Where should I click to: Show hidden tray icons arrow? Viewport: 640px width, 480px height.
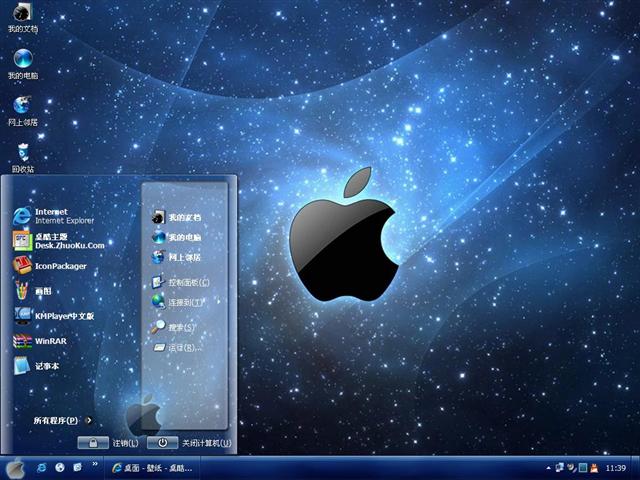point(549,468)
